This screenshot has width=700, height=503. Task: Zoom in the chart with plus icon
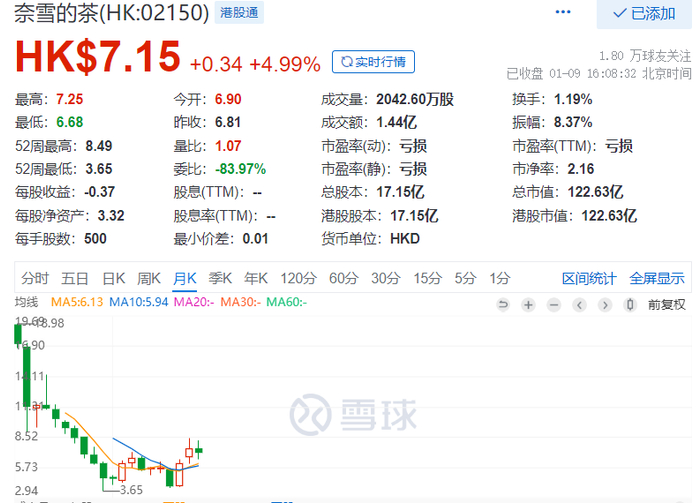529,305
